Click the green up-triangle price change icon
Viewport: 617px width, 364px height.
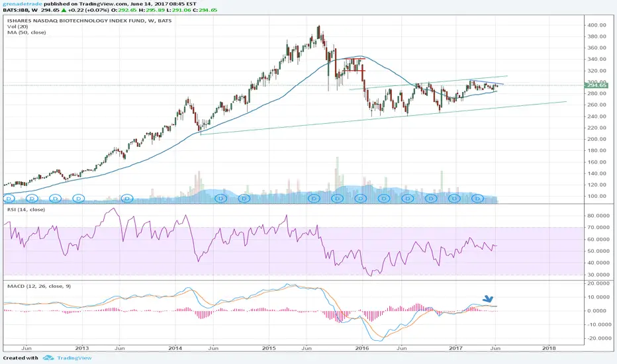tap(64, 10)
